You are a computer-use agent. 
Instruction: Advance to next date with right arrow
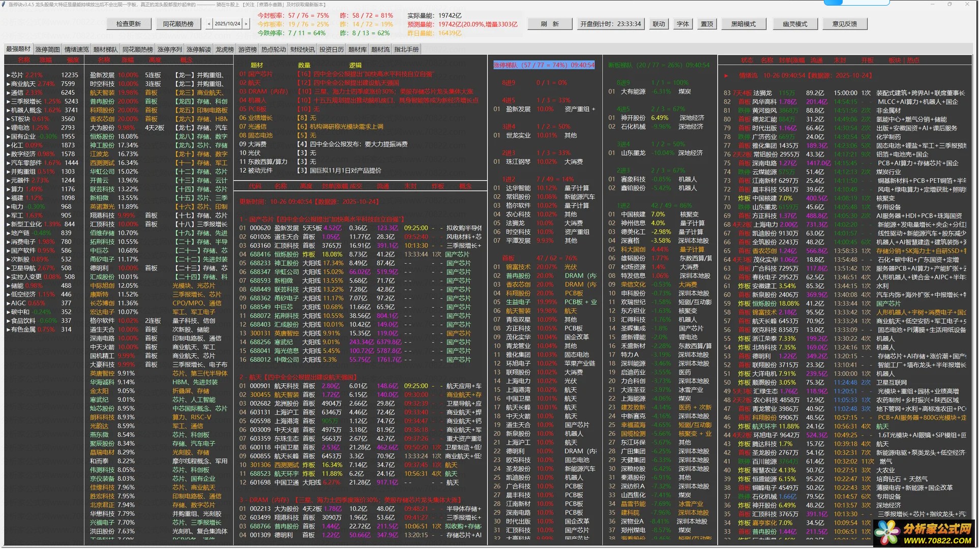point(246,24)
